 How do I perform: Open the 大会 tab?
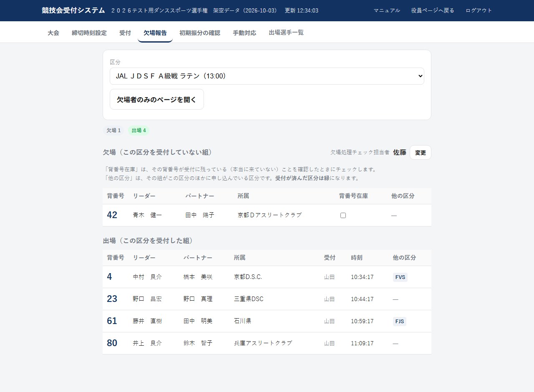click(53, 33)
